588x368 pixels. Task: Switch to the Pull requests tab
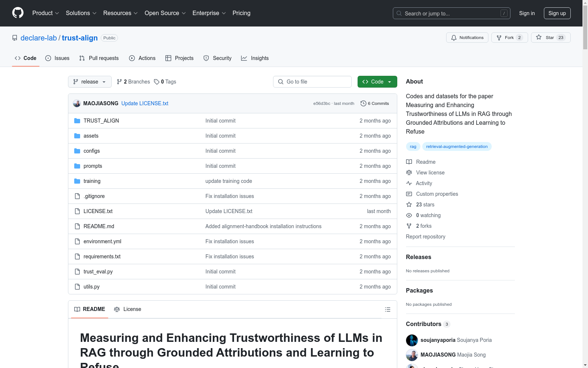pos(99,58)
